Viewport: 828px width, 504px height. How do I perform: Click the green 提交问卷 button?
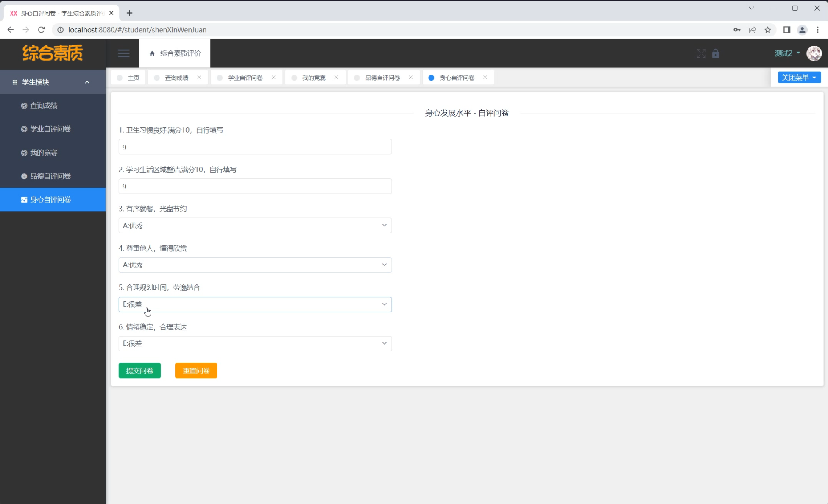pyautogui.click(x=139, y=370)
